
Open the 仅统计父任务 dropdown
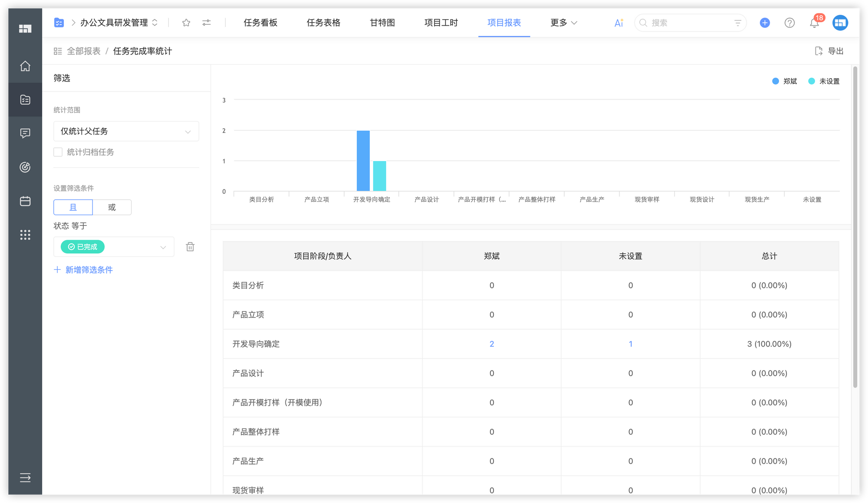126,131
